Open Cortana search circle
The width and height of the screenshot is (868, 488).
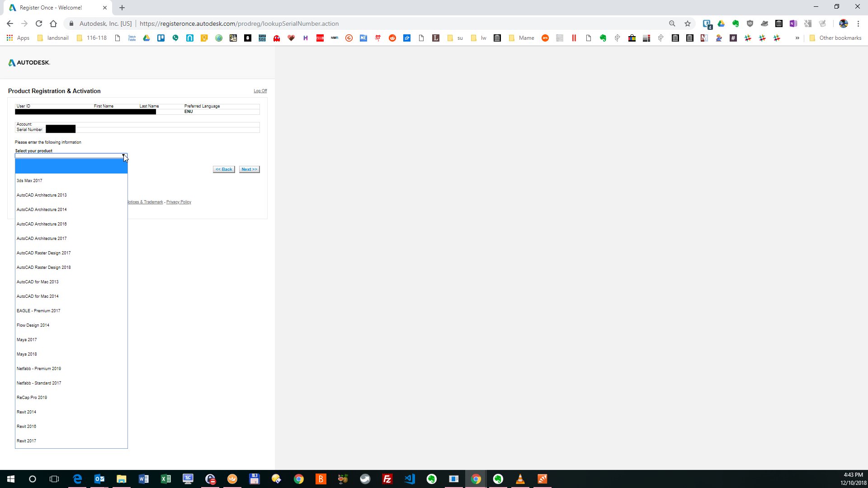point(33,479)
